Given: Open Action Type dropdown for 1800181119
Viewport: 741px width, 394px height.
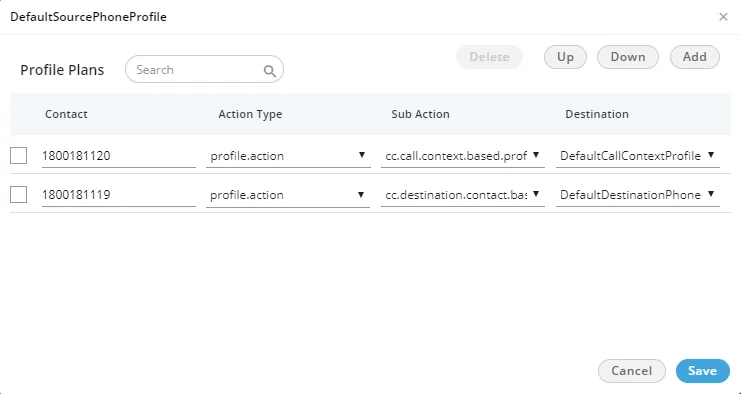Looking at the screenshot, I should click(288, 195).
